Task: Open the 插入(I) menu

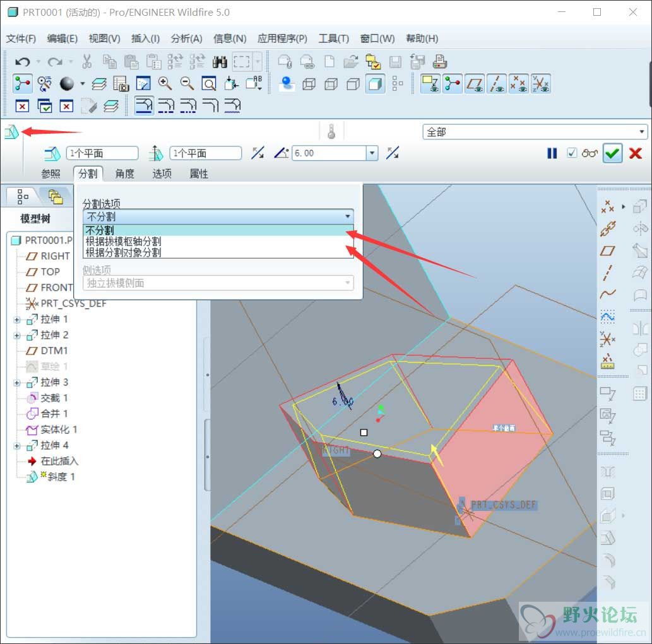Action: 145,38
